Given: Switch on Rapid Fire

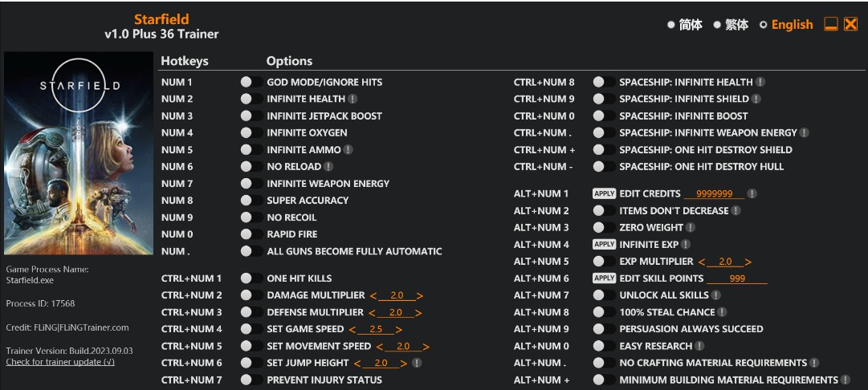Looking at the screenshot, I should pyautogui.click(x=252, y=234).
